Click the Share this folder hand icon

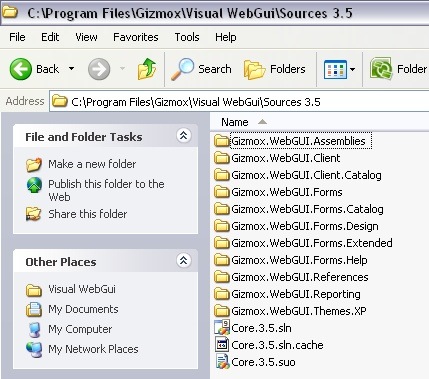coord(34,214)
